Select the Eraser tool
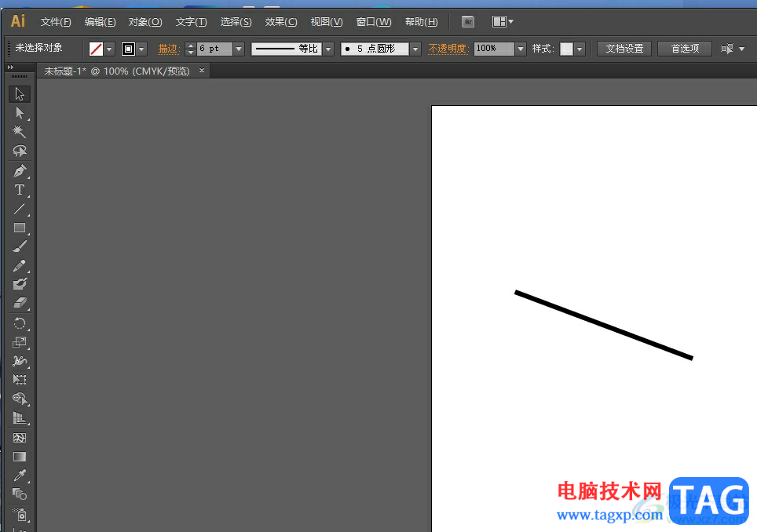The image size is (757, 532). click(20, 303)
